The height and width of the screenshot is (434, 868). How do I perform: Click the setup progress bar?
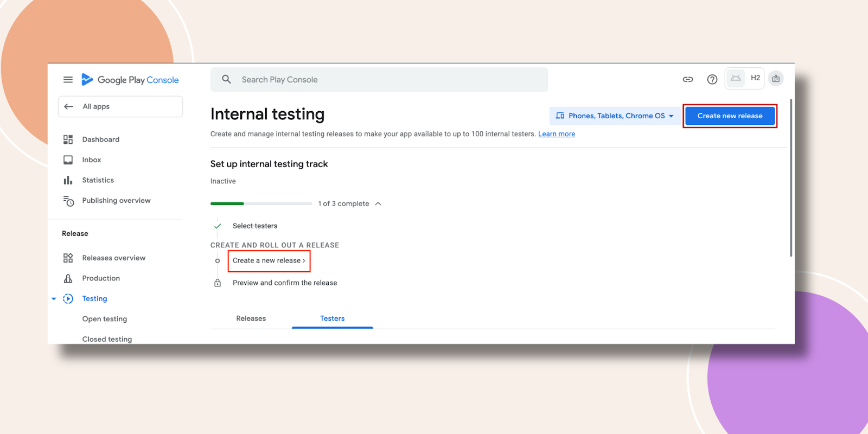pyautogui.click(x=261, y=203)
